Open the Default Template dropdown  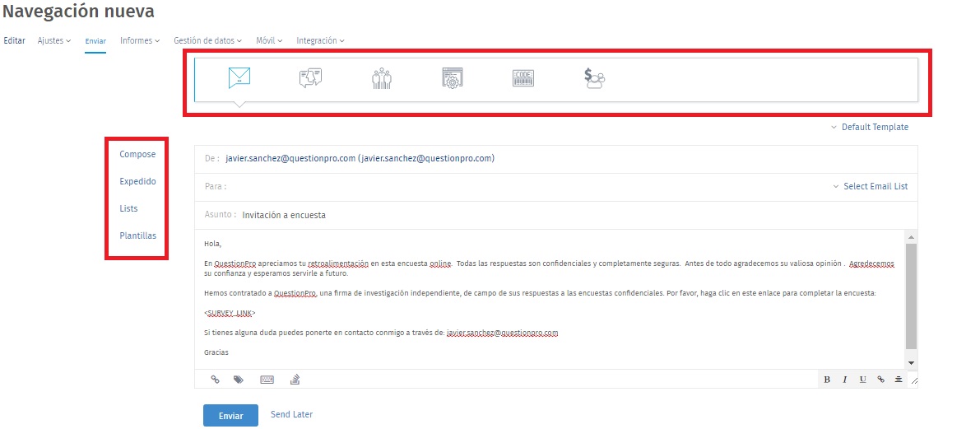point(870,127)
